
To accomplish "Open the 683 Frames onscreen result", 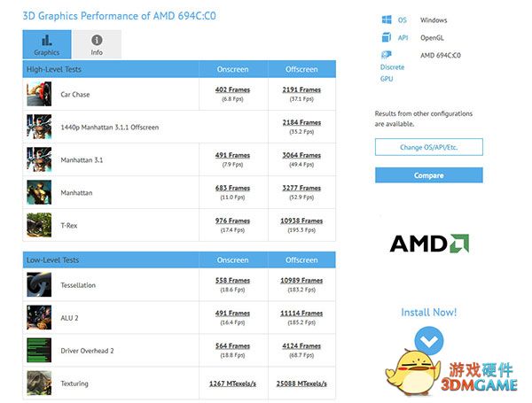I will pyautogui.click(x=232, y=188).
